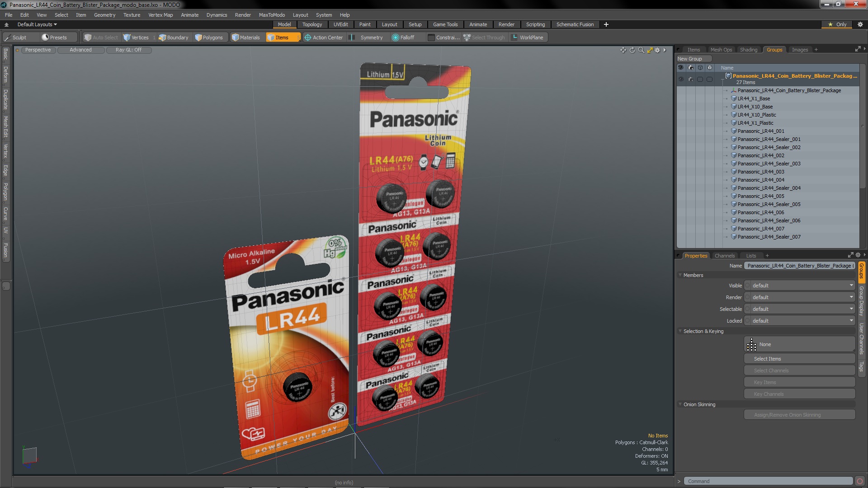
Task: Click the New Group button
Action: (x=693, y=59)
